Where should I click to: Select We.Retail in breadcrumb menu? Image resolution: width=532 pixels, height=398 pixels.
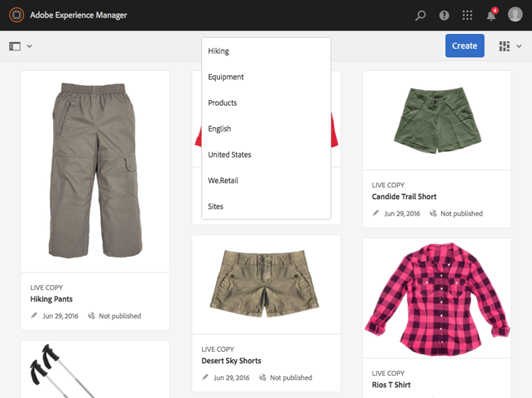pos(266,180)
